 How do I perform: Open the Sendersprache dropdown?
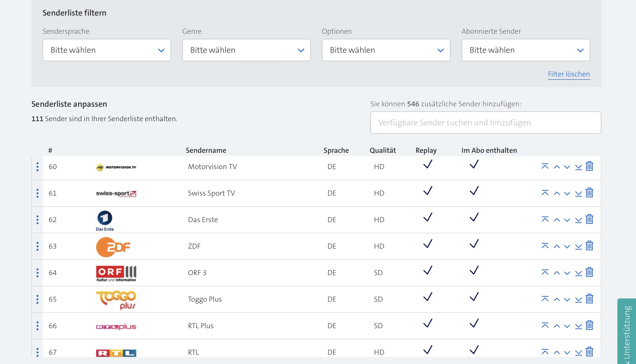click(x=107, y=50)
